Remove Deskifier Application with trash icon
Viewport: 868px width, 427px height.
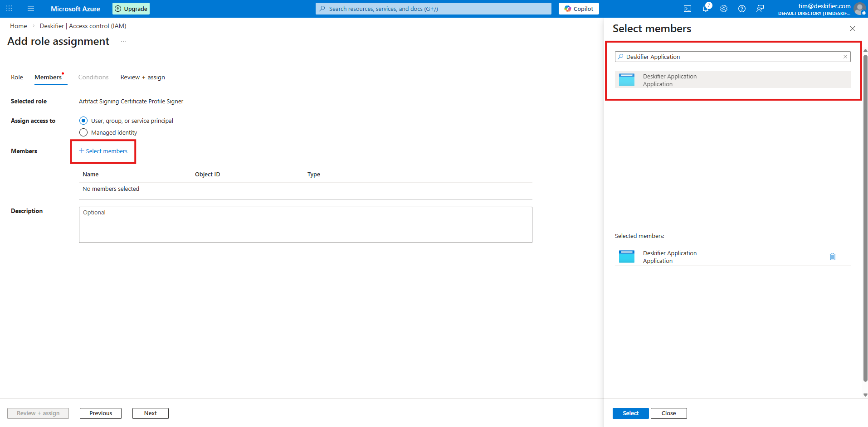[x=833, y=257]
